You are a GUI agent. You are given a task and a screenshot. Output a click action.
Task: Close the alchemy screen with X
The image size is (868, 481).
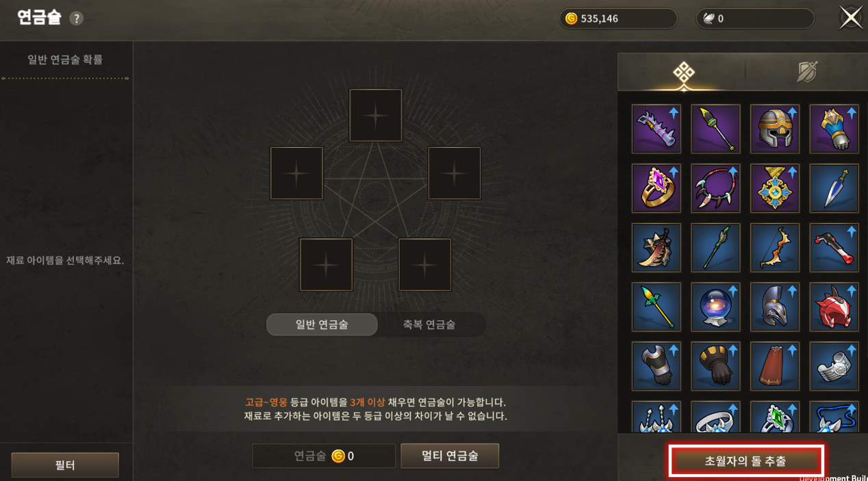(851, 18)
